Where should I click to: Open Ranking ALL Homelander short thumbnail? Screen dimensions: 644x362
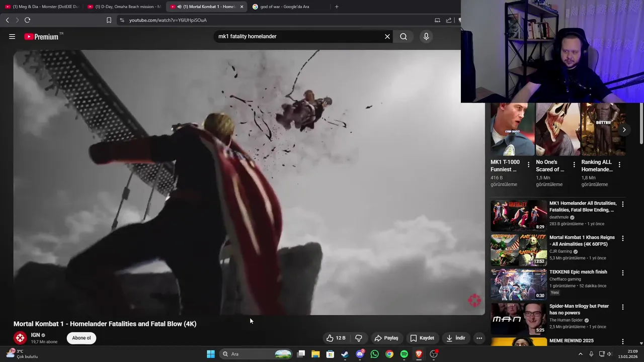(x=603, y=129)
